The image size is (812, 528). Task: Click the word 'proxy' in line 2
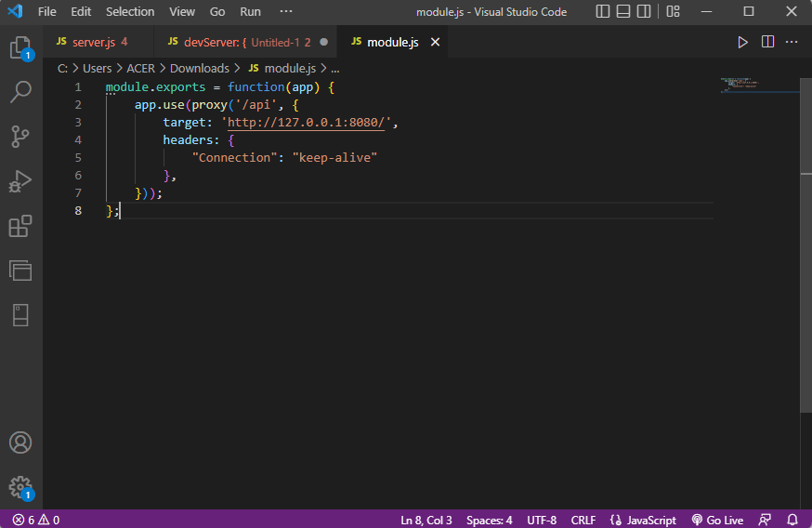pos(210,105)
